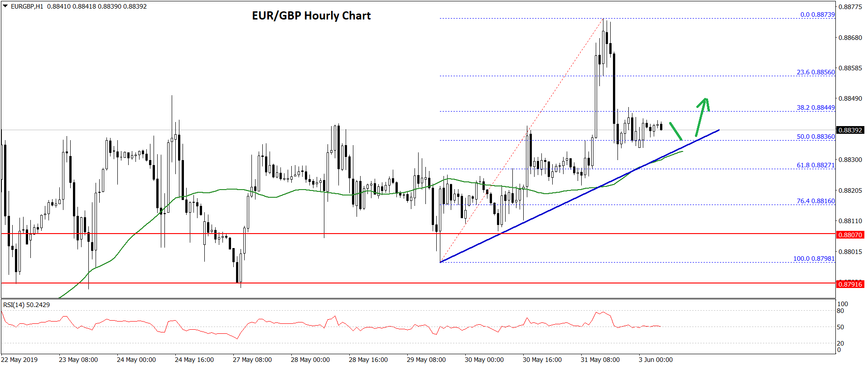Click the EUR/GBP Hourly Chart title
The width and height of the screenshot is (868, 366).
(x=311, y=16)
